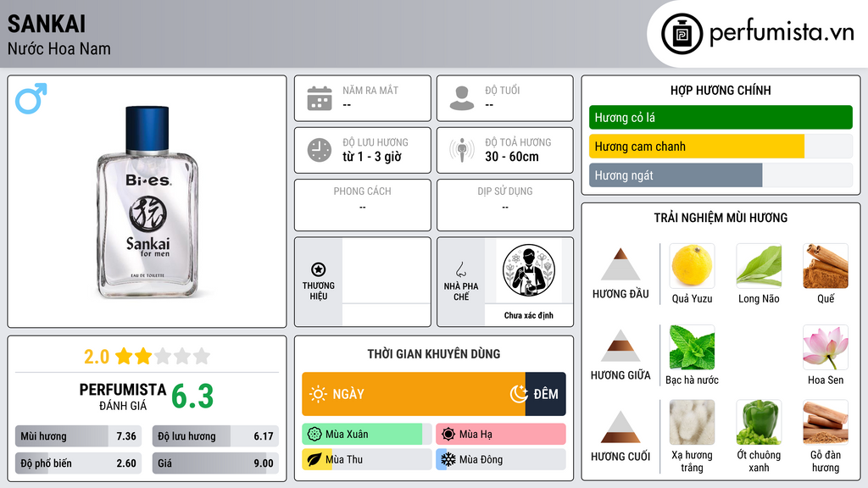This screenshot has width=868, height=488.
Task: Click the sillage icon beside Độ toả hương
Action: [x=462, y=150]
